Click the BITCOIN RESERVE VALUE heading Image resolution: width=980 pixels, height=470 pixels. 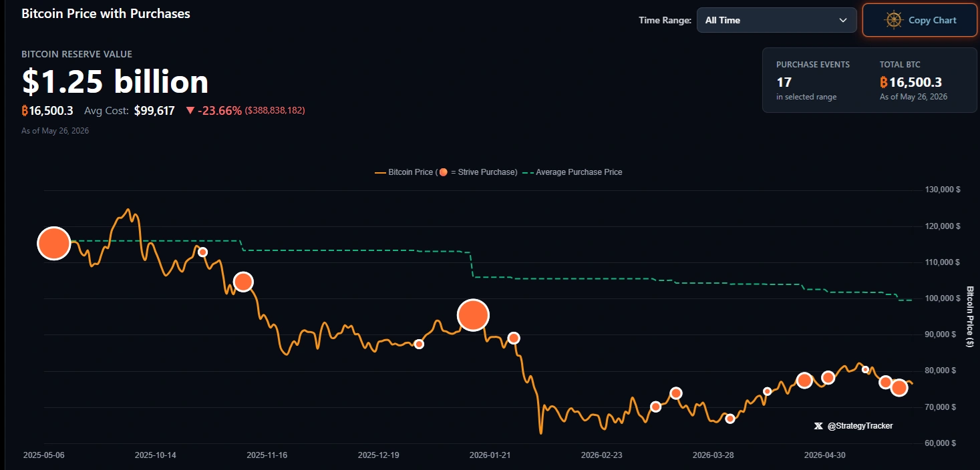(77, 54)
